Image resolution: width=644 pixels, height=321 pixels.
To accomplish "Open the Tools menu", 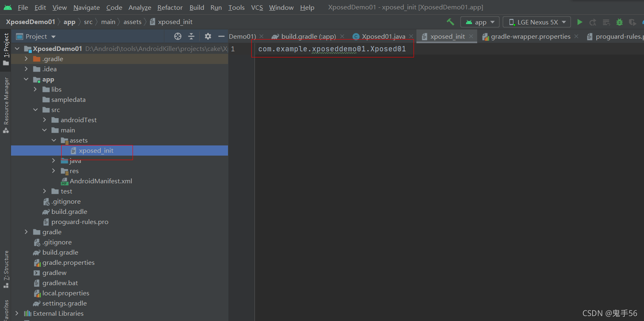I will tap(237, 7).
